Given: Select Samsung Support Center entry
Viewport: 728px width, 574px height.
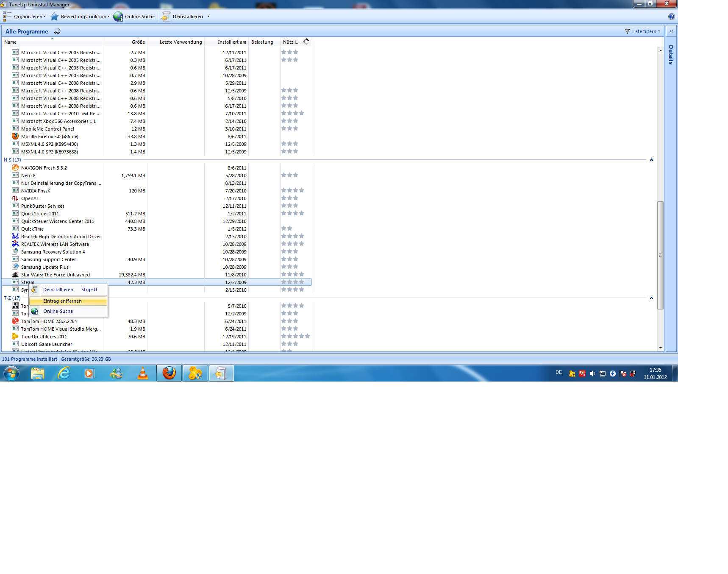Looking at the screenshot, I should coord(48,259).
